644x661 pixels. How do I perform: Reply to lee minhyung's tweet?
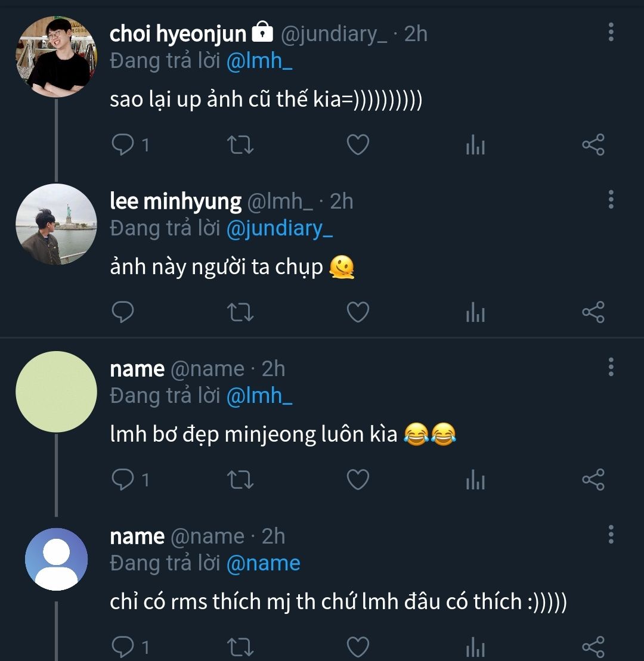(x=123, y=312)
